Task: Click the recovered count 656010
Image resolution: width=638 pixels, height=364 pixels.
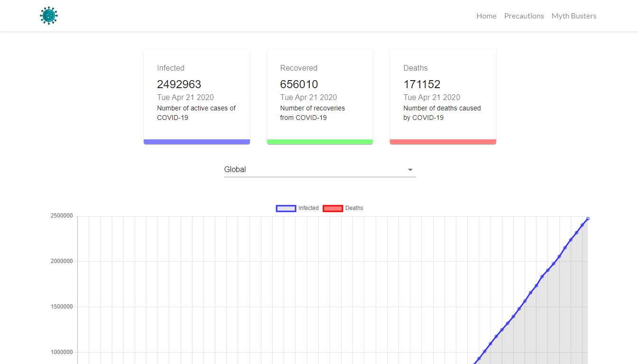Action: point(299,84)
